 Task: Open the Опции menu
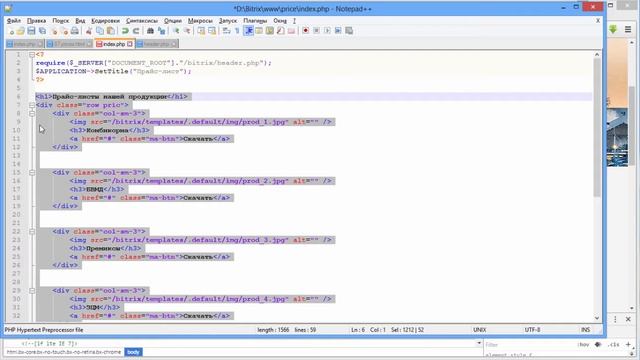click(173, 20)
